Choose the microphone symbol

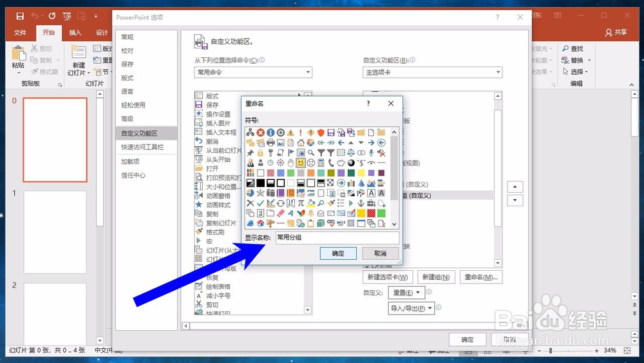[x=372, y=153]
